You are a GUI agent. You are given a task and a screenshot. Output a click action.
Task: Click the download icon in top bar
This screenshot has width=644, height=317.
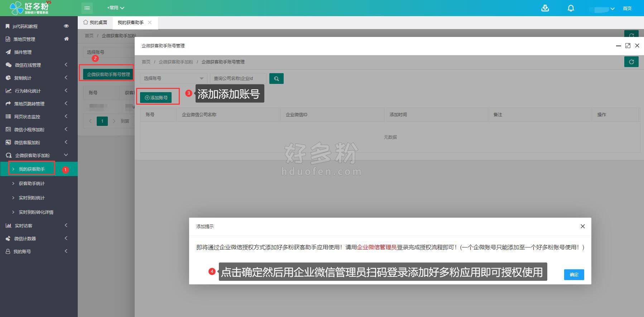click(x=545, y=8)
